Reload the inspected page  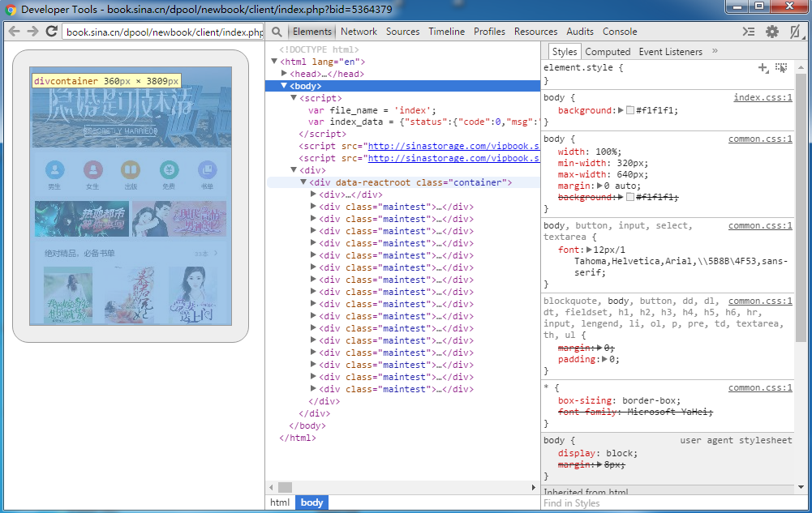coord(51,32)
